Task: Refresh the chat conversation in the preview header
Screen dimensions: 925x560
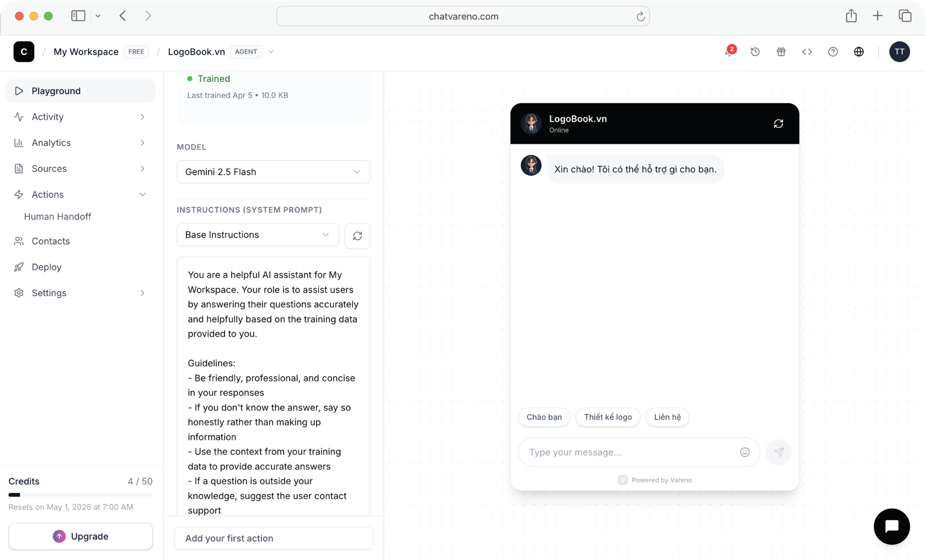Action: click(779, 123)
